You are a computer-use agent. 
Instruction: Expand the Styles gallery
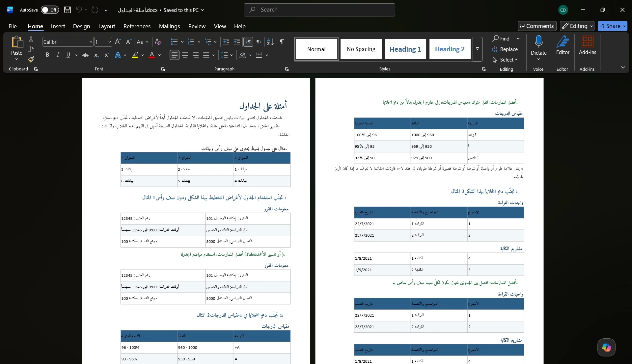point(477,49)
